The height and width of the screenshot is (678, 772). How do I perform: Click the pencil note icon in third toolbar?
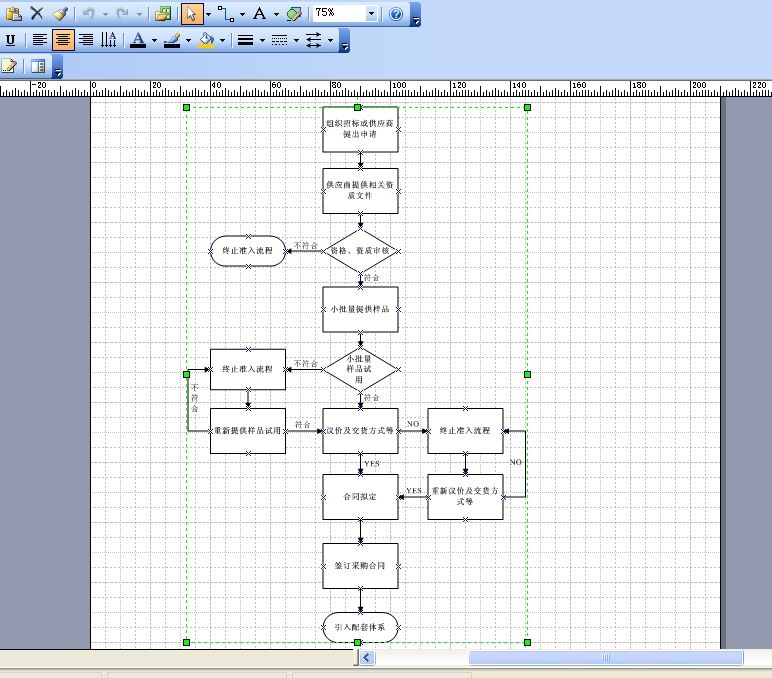click(x=9, y=65)
